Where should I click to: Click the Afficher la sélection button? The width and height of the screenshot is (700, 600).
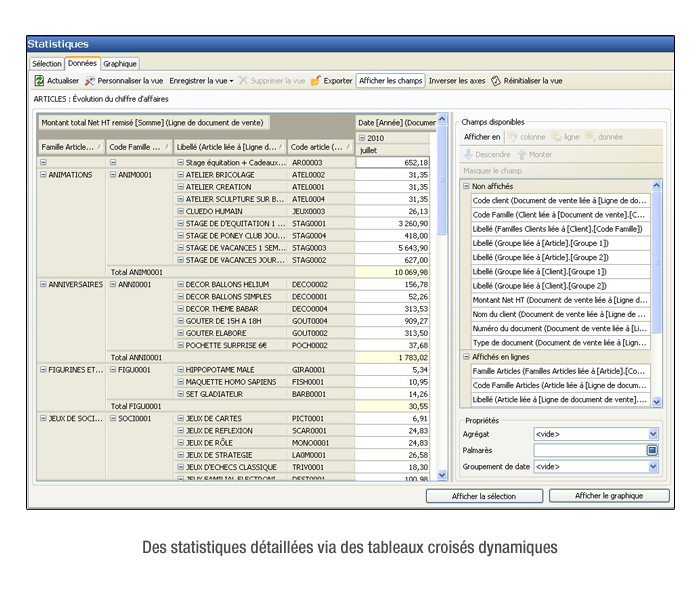(x=484, y=496)
